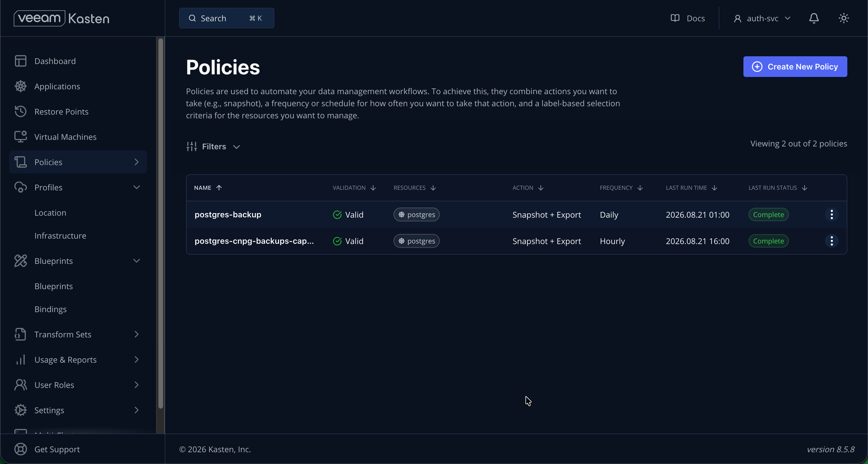Image resolution: width=868 pixels, height=464 pixels.
Task: Click the Policies scroll icon
Action: (x=21, y=162)
